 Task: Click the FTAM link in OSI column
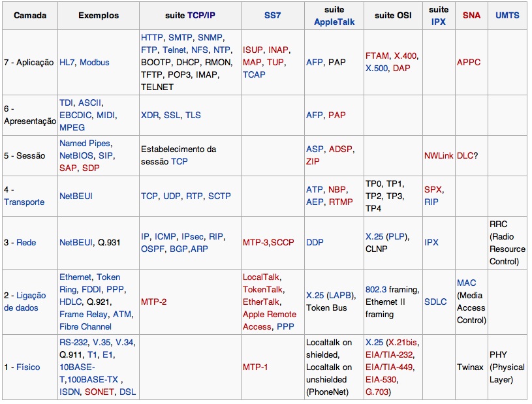(x=379, y=56)
